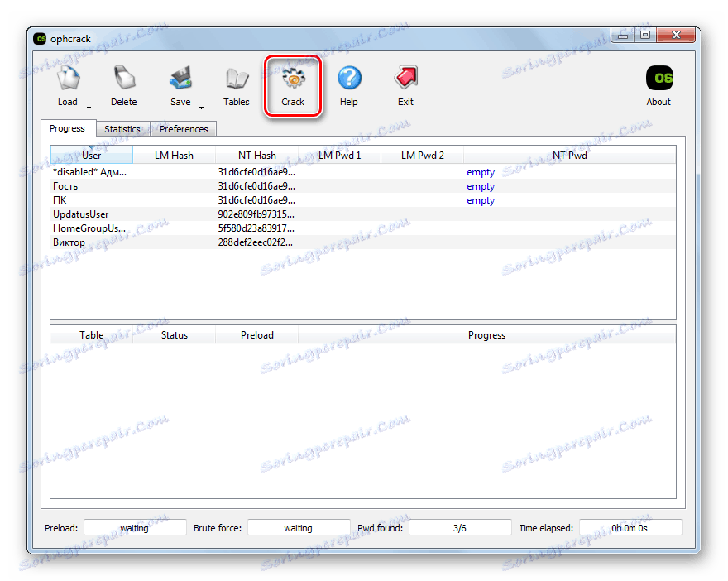Open the Help question mark icon
The width and height of the screenshot is (728, 581).
(349, 78)
